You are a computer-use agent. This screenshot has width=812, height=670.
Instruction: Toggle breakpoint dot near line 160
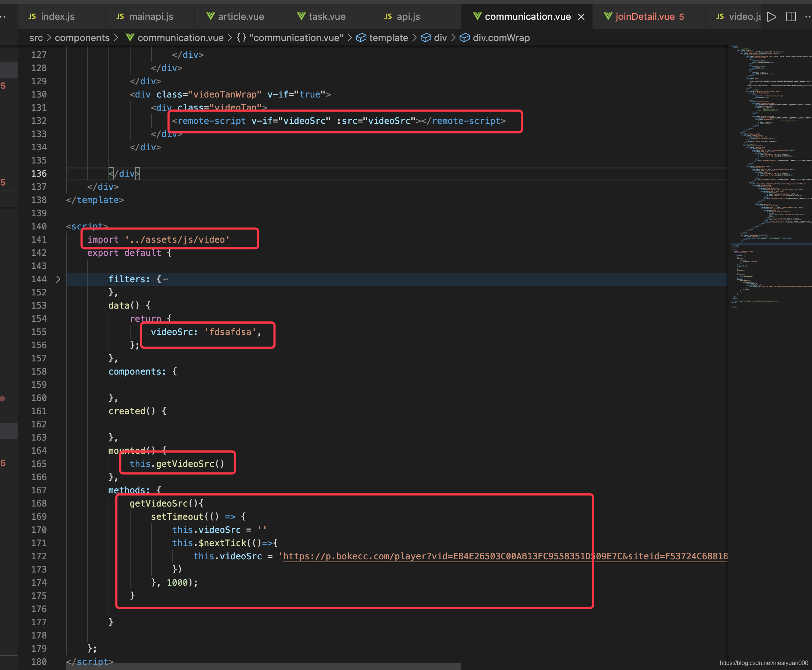[3, 399]
